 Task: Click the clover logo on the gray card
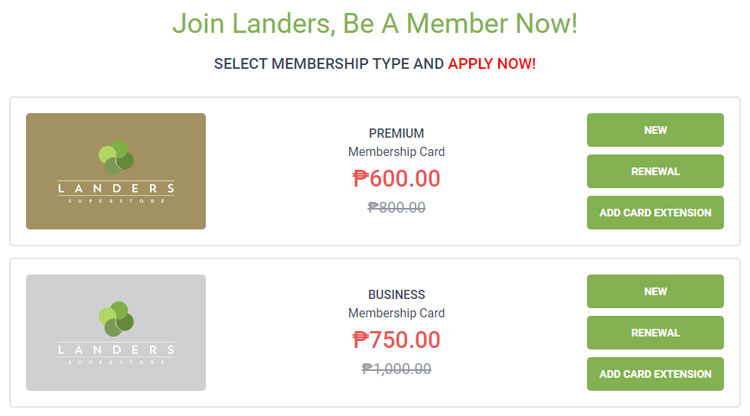(116, 318)
